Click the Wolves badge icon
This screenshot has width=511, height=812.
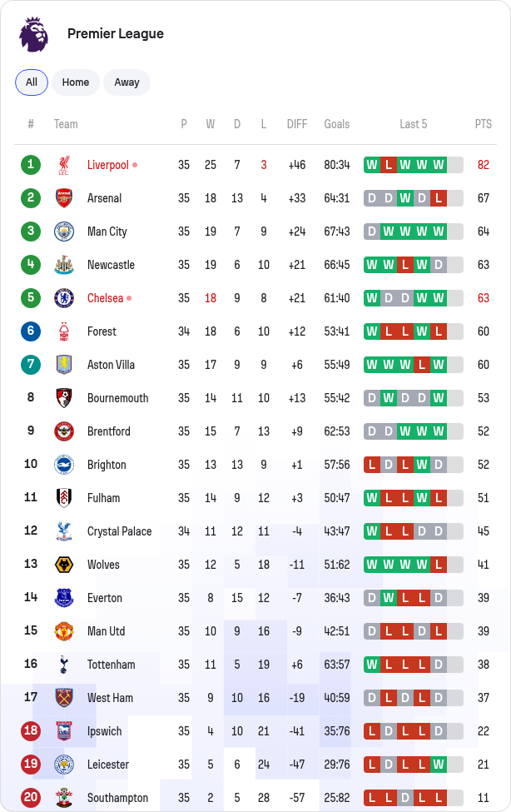click(64, 565)
